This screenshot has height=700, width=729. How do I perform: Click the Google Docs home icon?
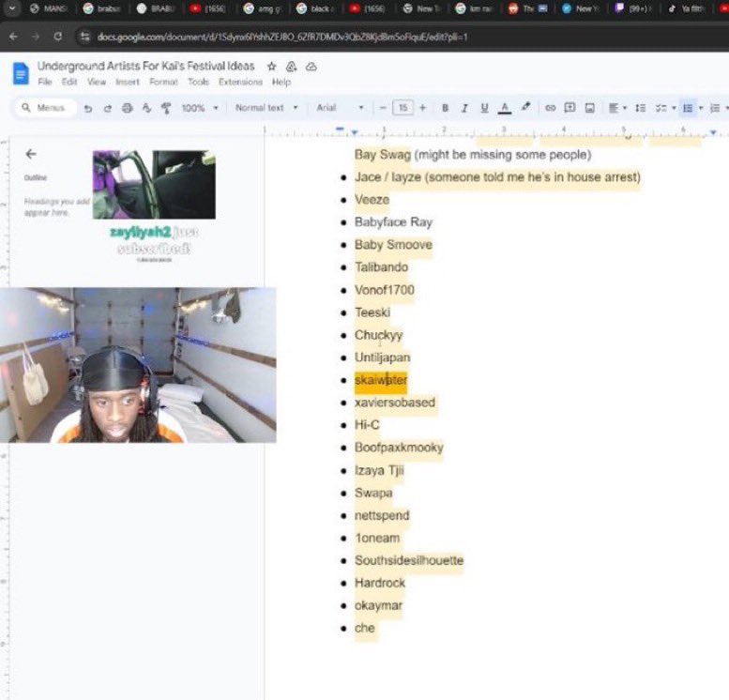[x=21, y=73]
